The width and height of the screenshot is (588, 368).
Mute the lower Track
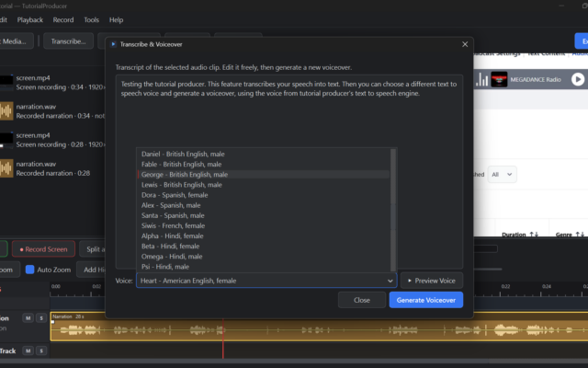(x=28, y=351)
